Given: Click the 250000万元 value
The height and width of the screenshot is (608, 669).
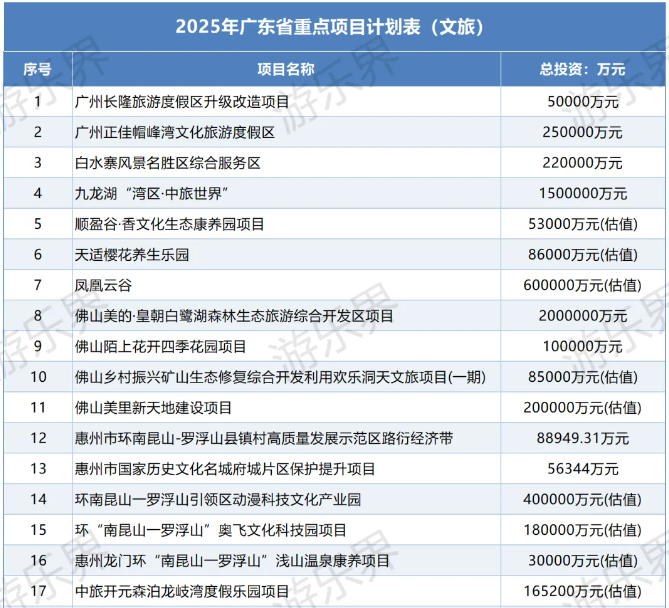Looking at the screenshot, I should tap(582, 132).
